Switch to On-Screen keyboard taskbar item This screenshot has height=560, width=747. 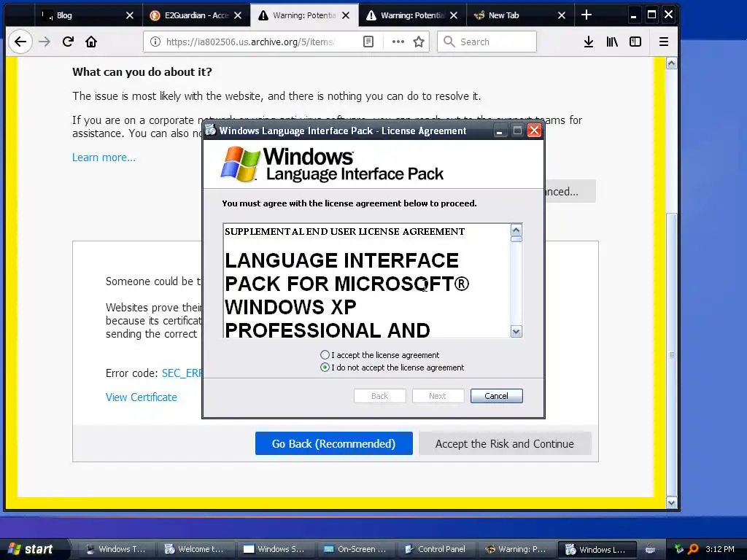355,549
